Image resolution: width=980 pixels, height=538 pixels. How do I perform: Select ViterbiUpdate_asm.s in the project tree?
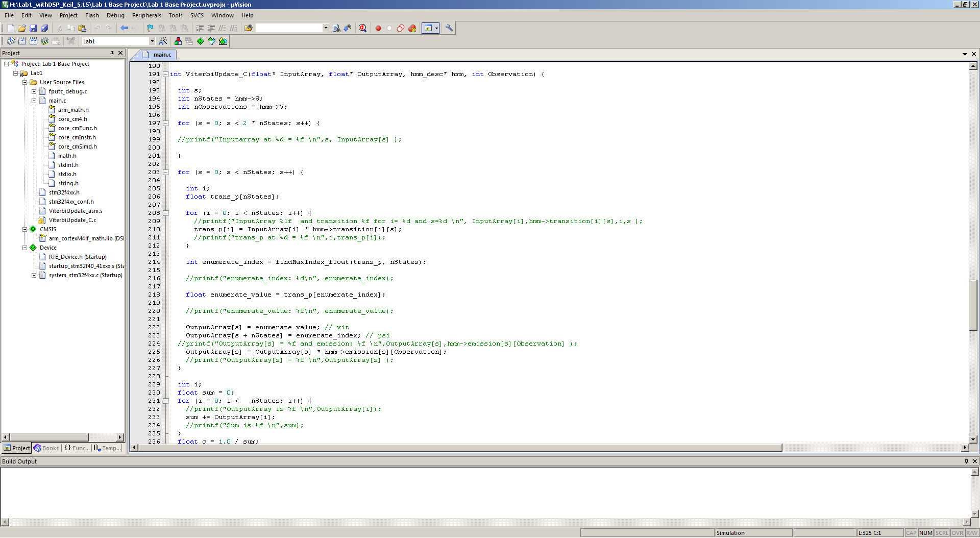point(76,211)
